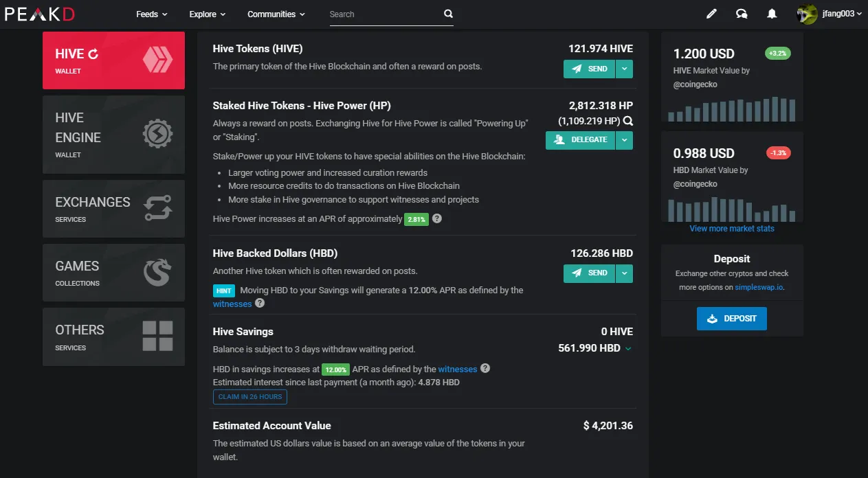Expand the dropdown beside Delegate button
868x478 pixels.
click(x=624, y=140)
